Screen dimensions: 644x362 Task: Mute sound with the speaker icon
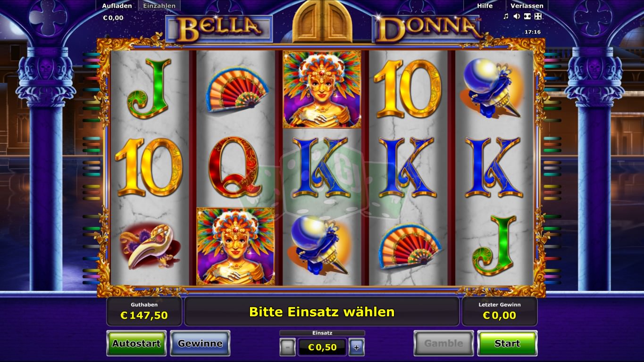pyautogui.click(x=517, y=16)
